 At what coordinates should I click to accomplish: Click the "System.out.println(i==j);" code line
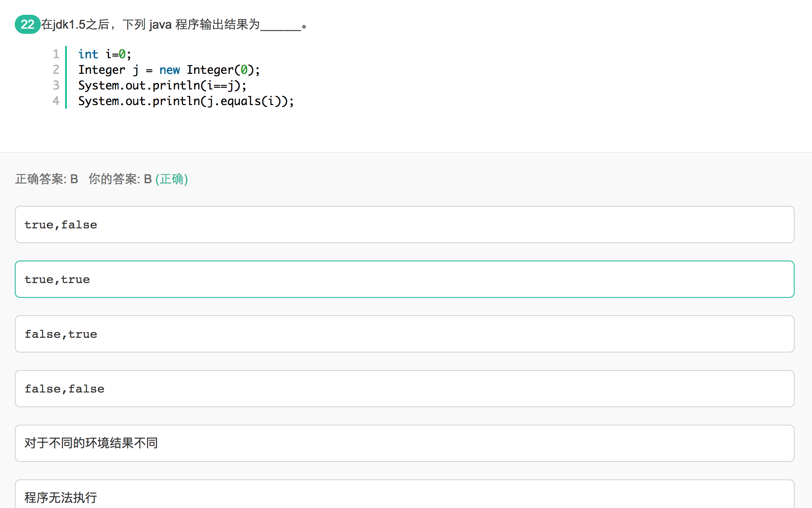coord(162,86)
